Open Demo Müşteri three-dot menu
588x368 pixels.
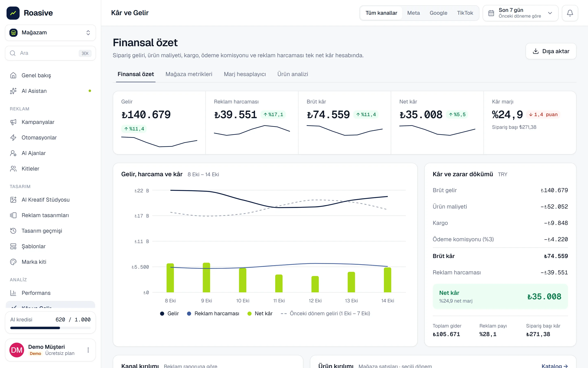pos(88,350)
